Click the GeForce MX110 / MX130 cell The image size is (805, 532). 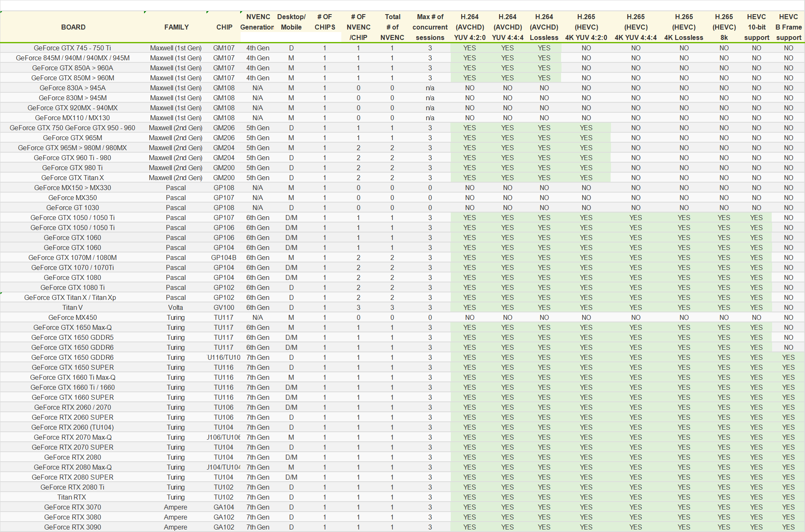tap(72, 118)
